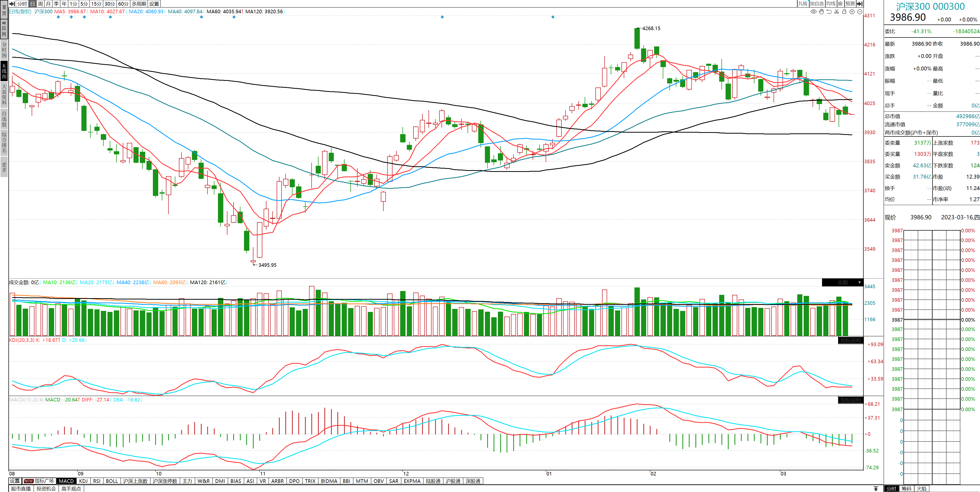Image resolution: width=980 pixels, height=492 pixels.
Task: Zoom in with circled plus icon
Action: pyautogui.click(x=852, y=12)
